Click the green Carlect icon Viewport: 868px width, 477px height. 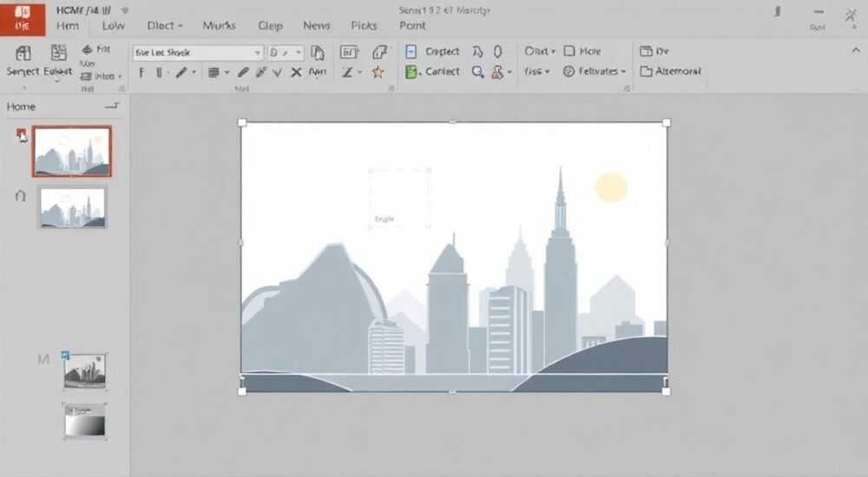coord(411,71)
